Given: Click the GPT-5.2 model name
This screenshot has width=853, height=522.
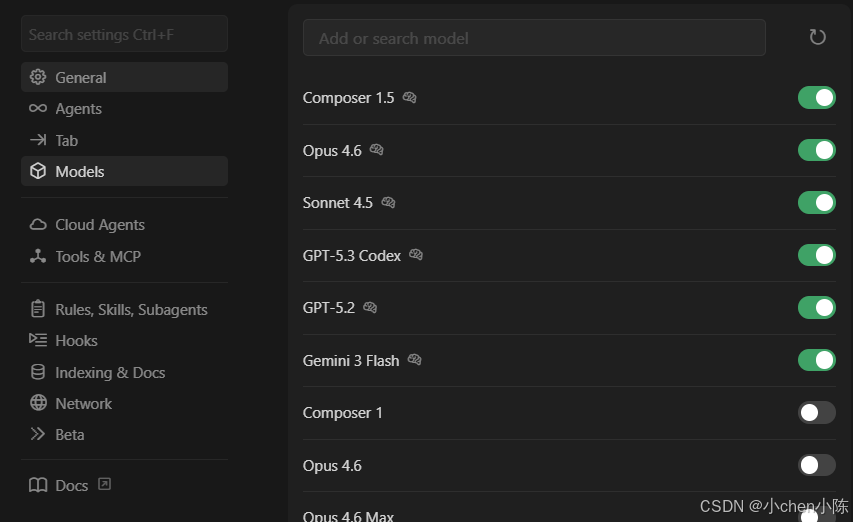Looking at the screenshot, I should tap(329, 308).
